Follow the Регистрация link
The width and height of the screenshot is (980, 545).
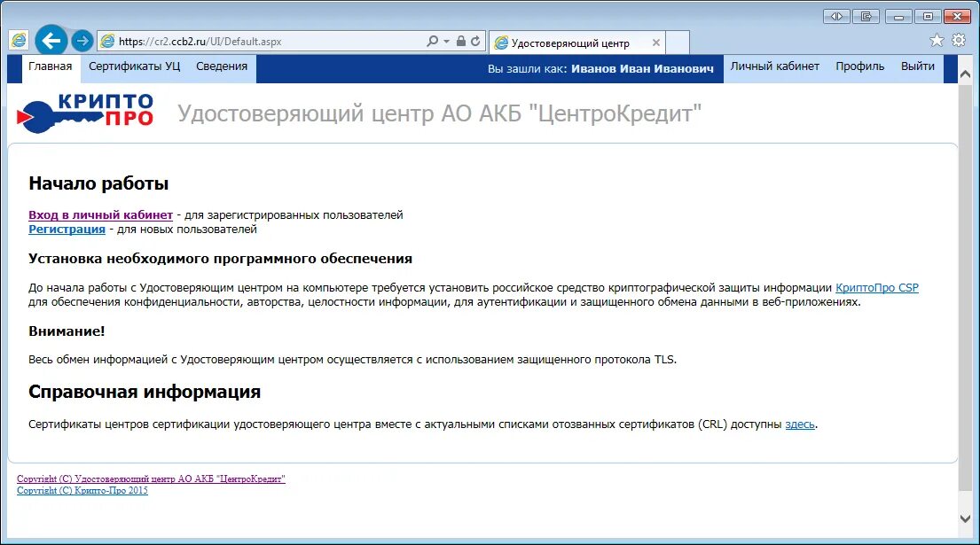[x=67, y=230]
